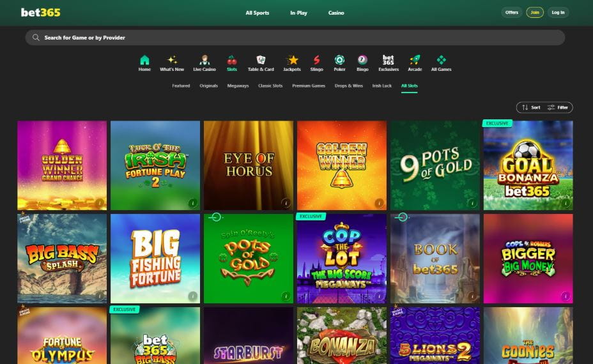Switch to the Originals tab
The width and height of the screenshot is (593, 364).
(208, 86)
